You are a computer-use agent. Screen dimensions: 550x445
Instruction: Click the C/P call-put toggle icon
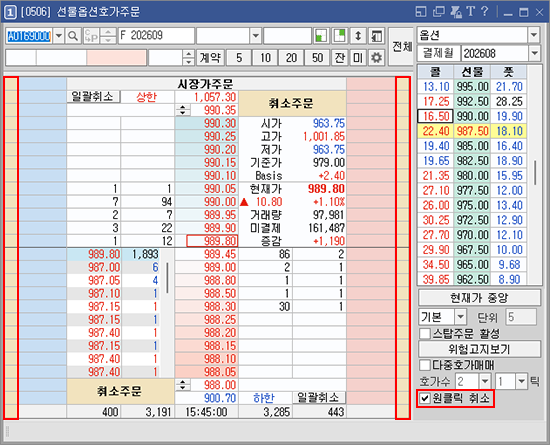coord(91,36)
